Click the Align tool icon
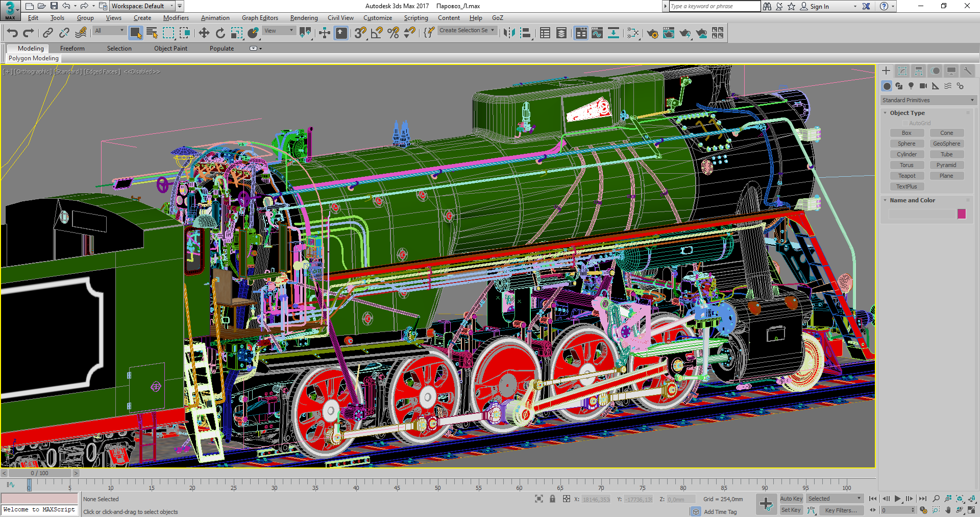 [x=526, y=33]
